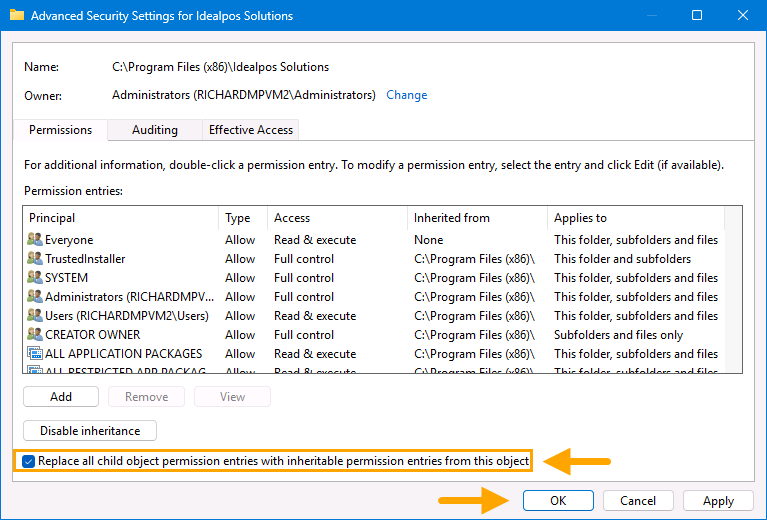
Task: Select the ALL APPLICATION PACKAGES entry
Action: click(374, 354)
